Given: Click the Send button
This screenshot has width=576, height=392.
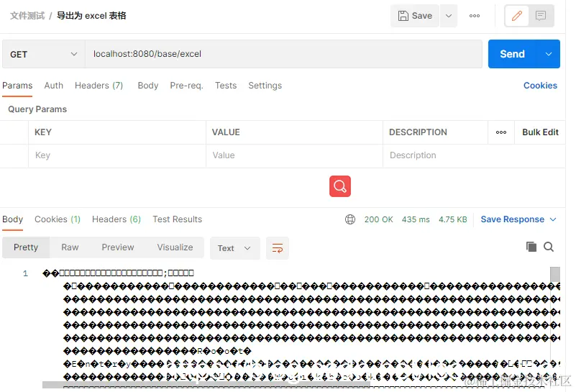Looking at the screenshot, I should (x=512, y=54).
